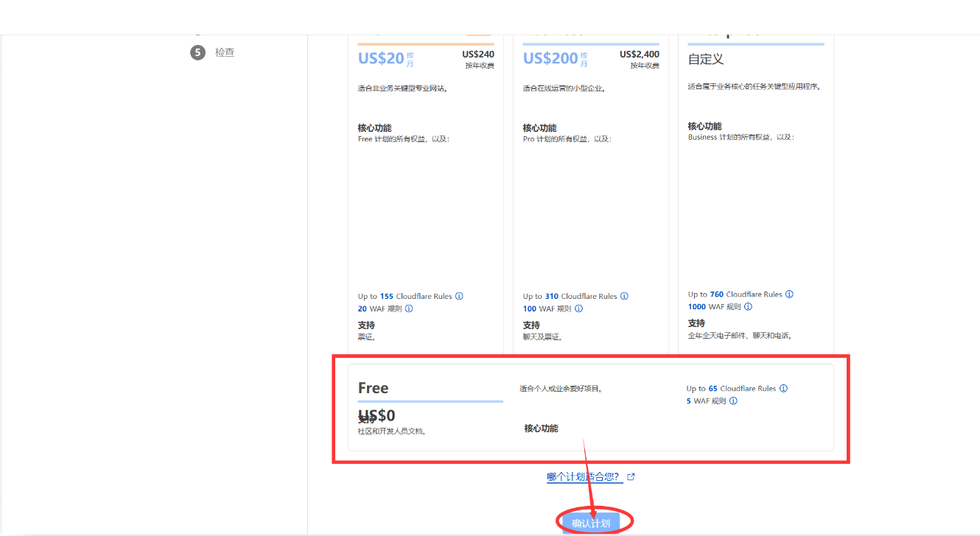Click info icon beside 65 Cloudflare Rules
Viewport: 980px width, 536px height.
point(783,389)
